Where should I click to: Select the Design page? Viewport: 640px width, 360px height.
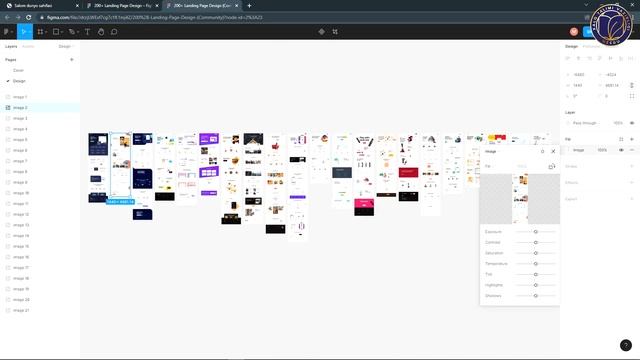tap(19, 81)
